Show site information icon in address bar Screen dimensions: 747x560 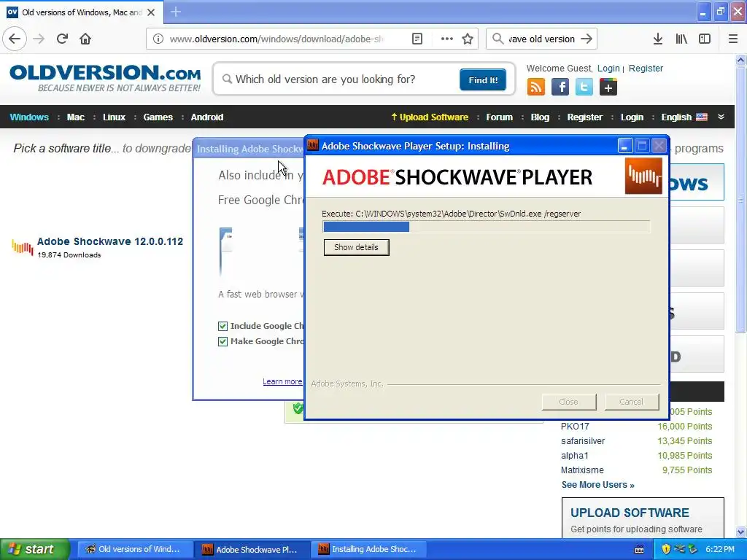(158, 39)
